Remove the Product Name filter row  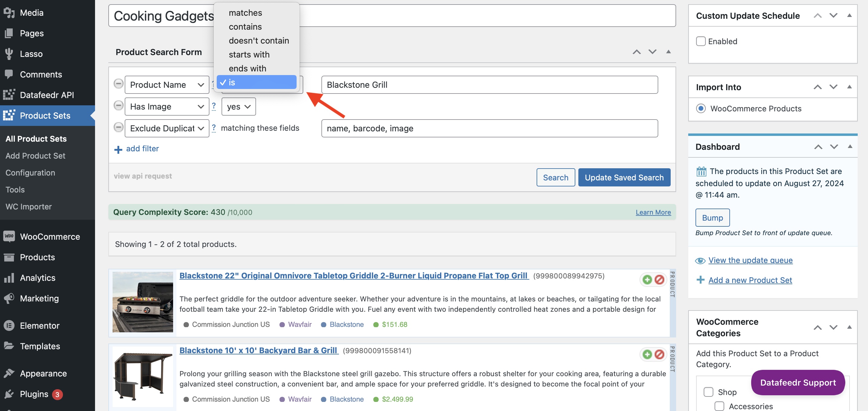click(x=118, y=84)
